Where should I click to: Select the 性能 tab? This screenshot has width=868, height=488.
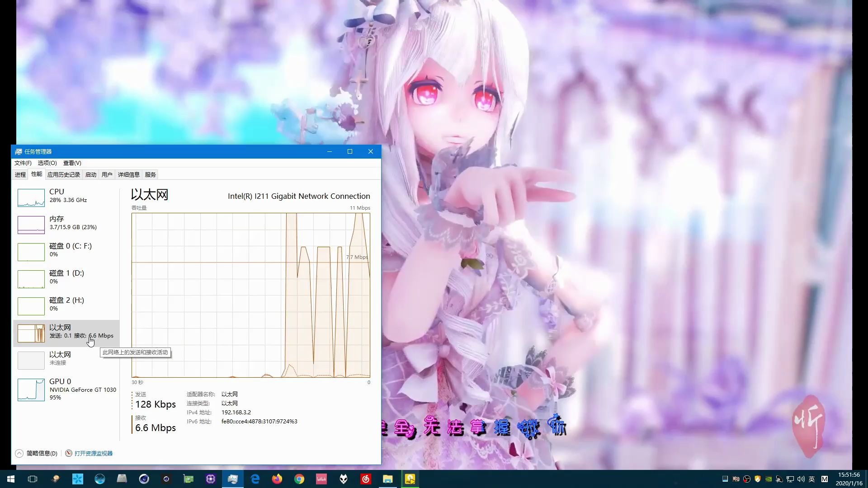[x=37, y=174]
